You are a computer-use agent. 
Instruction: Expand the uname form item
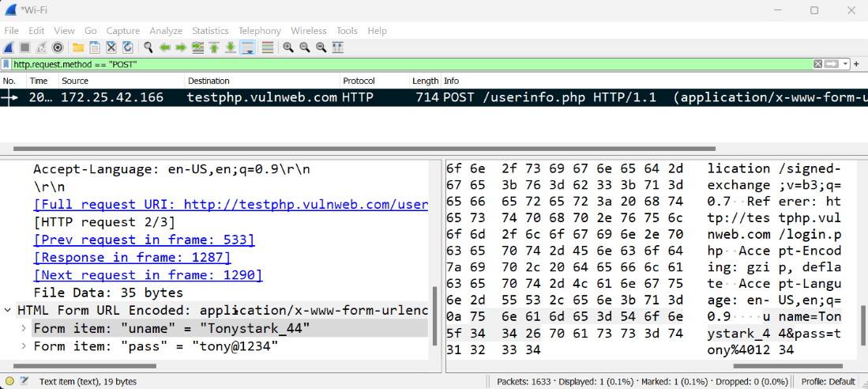24,329
